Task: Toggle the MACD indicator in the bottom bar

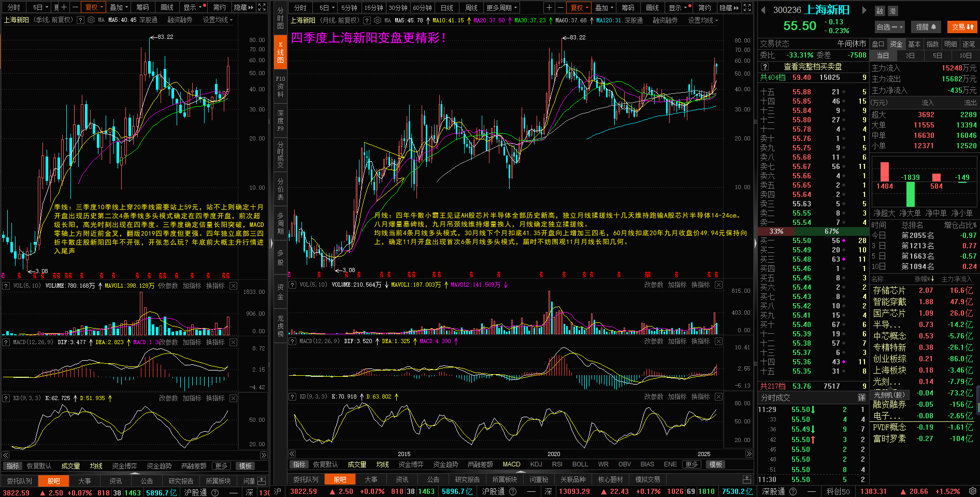Action: coord(511,464)
